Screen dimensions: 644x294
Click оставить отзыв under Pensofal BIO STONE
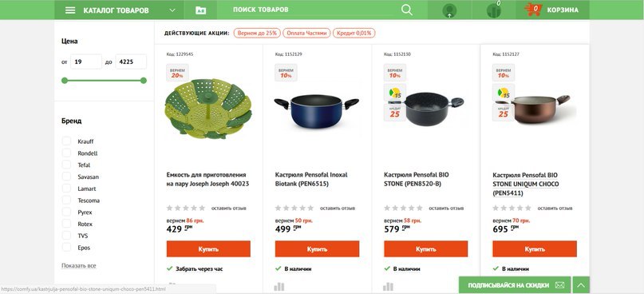[446, 209]
